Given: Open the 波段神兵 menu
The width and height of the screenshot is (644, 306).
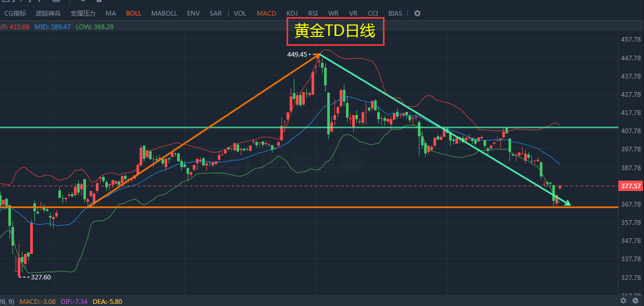Looking at the screenshot, I should click(x=48, y=13).
